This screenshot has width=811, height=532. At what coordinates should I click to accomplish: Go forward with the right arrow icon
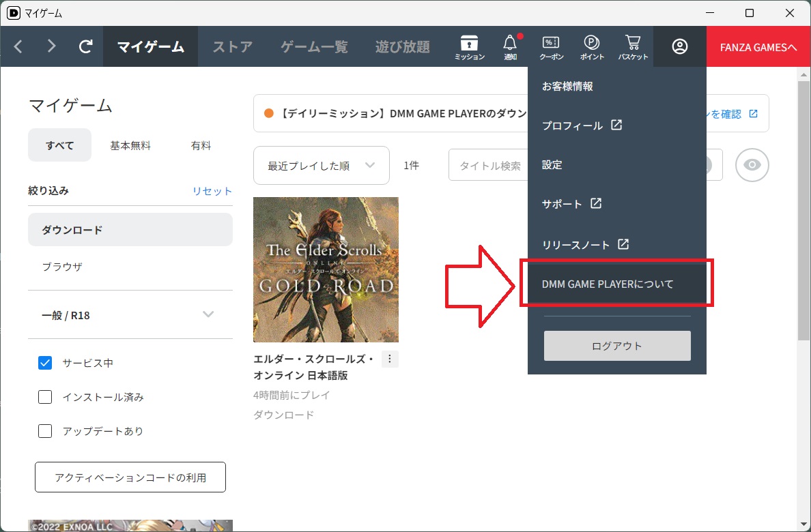(x=51, y=46)
